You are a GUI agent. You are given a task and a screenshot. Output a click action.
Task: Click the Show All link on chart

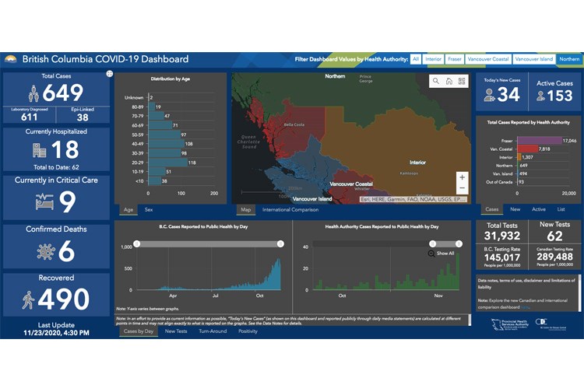[445, 254]
